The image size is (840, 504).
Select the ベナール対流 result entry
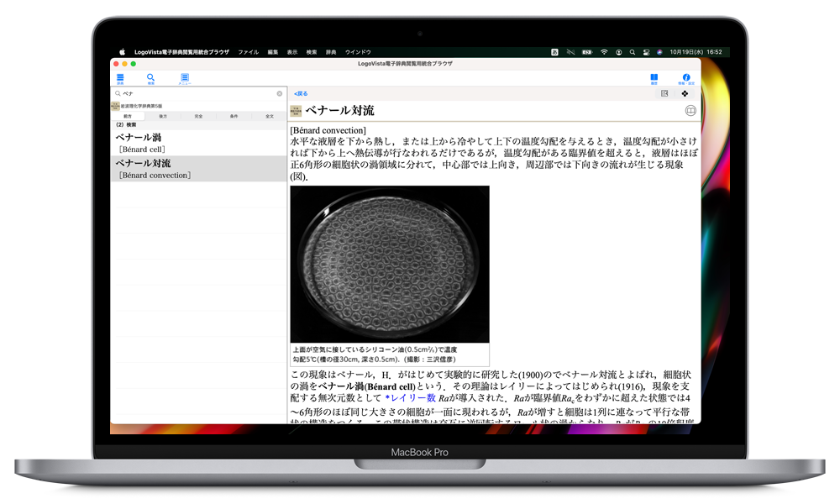pyautogui.click(x=199, y=169)
